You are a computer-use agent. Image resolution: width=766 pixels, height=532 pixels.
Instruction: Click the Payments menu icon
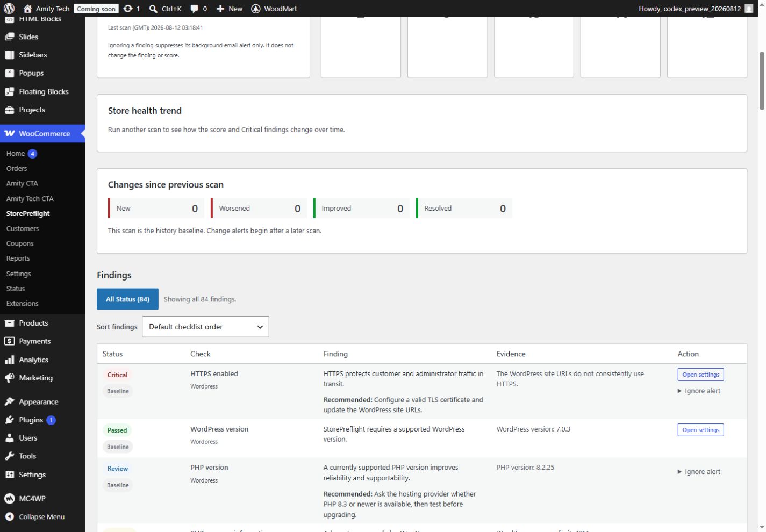pos(10,341)
